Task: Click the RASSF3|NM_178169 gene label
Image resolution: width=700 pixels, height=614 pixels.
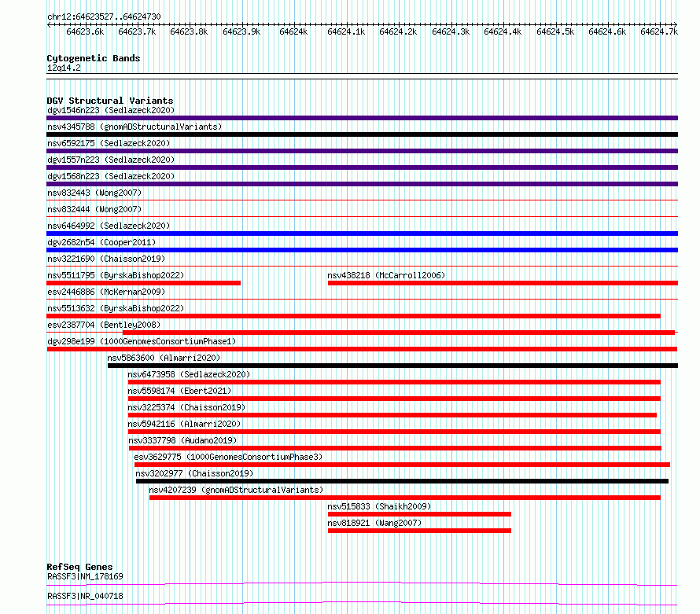Action: pyautogui.click(x=85, y=576)
